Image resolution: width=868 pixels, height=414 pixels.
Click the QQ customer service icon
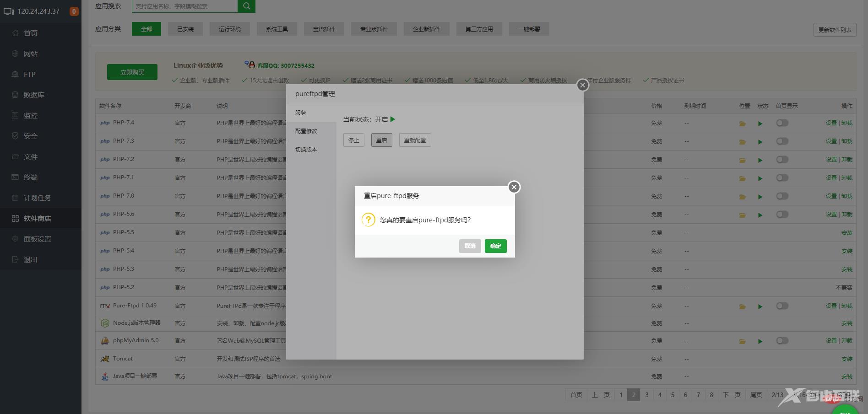[250, 65]
